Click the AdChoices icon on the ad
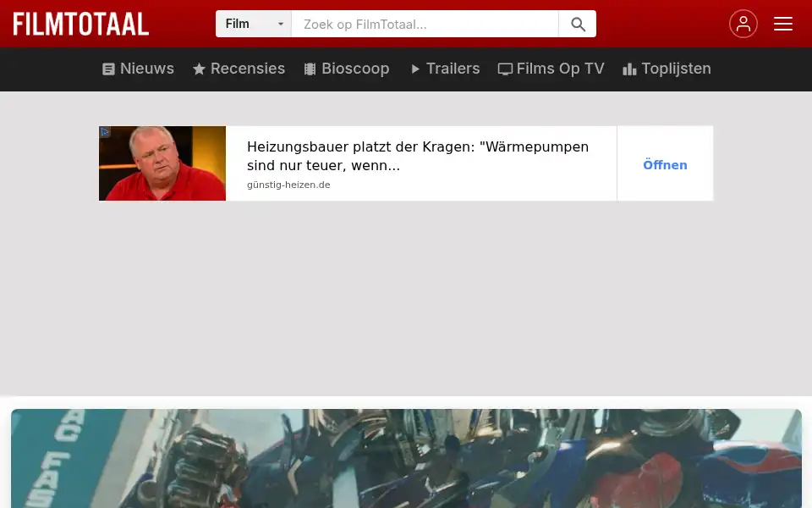This screenshot has height=508, width=812. point(105,132)
